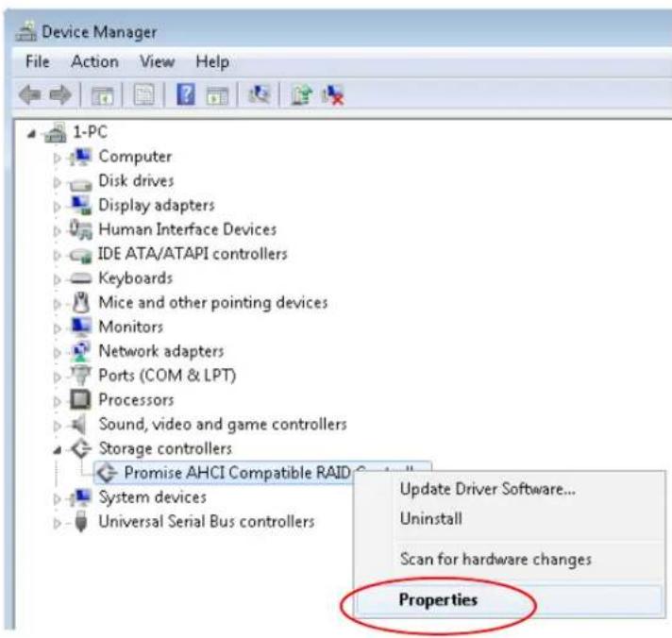Screen dimensions: 672x638
Task: Click the Sound, video and game controllers speaker icon
Action: 79,425
